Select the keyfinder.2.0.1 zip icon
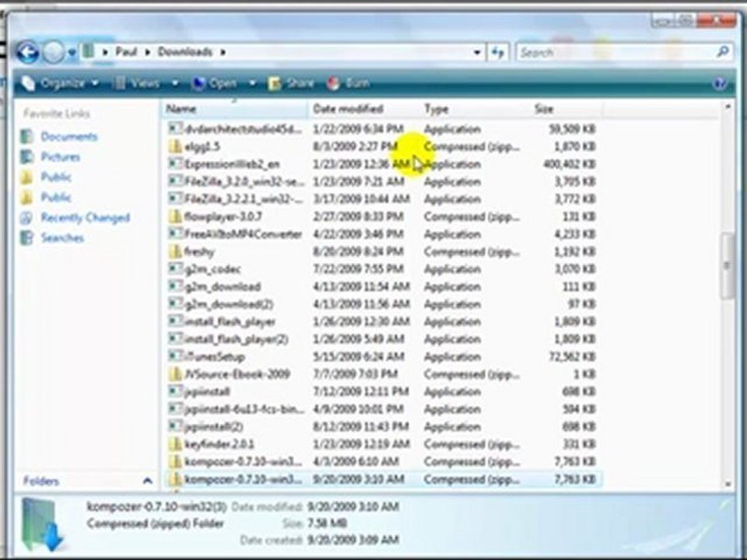 coord(175,444)
